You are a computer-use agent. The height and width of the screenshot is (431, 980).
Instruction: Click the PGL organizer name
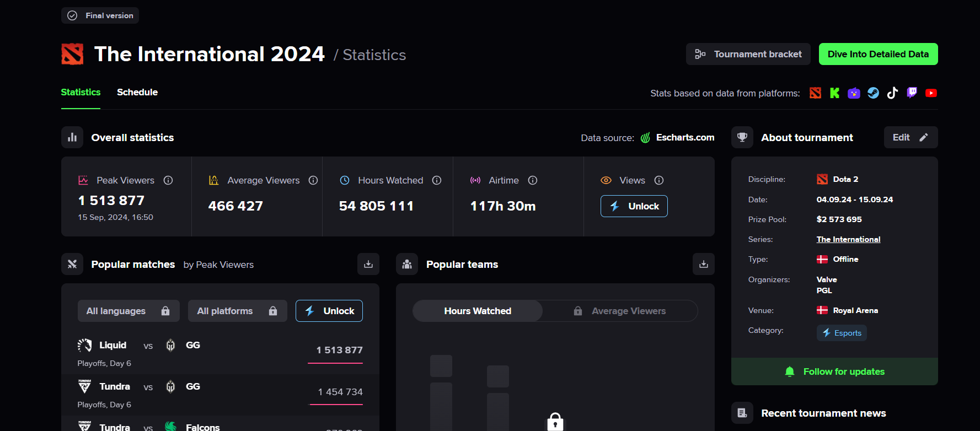coord(824,290)
